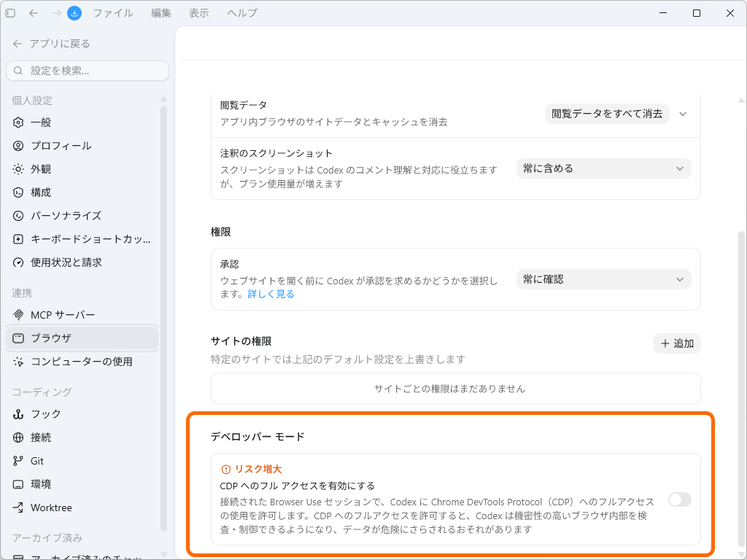The image size is (747, 560).
Task: Maximize the window
Action: 697,13
